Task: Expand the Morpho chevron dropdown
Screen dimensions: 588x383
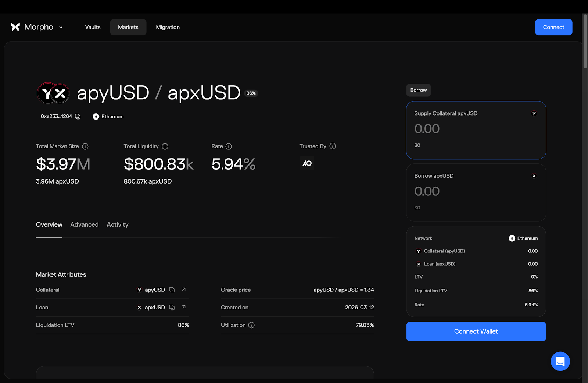Action: click(x=61, y=27)
